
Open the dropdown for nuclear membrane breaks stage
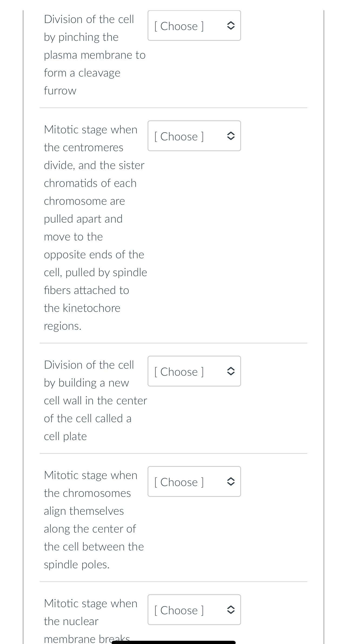point(194,610)
